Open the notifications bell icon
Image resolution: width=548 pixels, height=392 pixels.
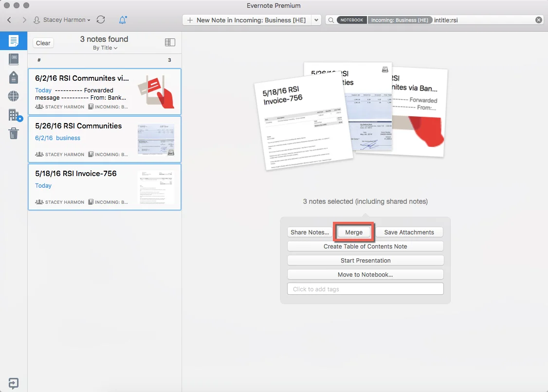(123, 20)
